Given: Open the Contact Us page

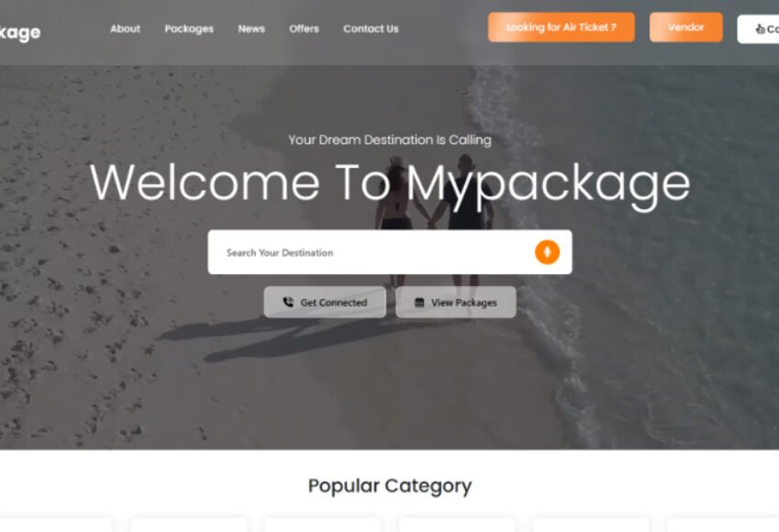Looking at the screenshot, I should coord(371,28).
